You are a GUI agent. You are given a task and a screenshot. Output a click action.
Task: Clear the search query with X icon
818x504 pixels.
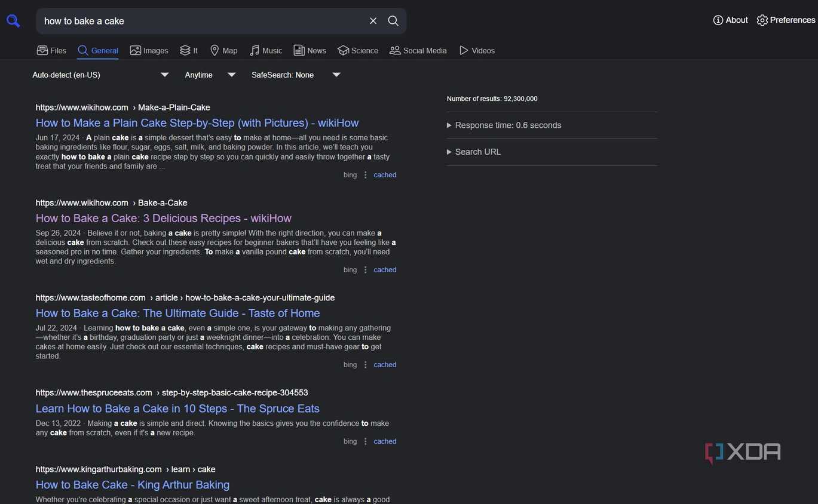click(373, 21)
